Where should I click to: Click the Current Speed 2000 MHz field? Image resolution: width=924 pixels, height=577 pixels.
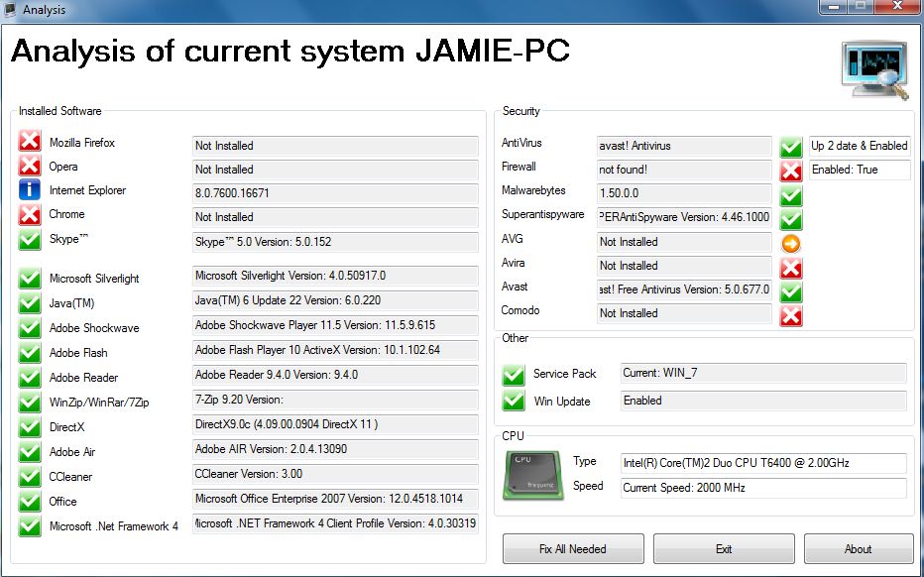coord(763,488)
